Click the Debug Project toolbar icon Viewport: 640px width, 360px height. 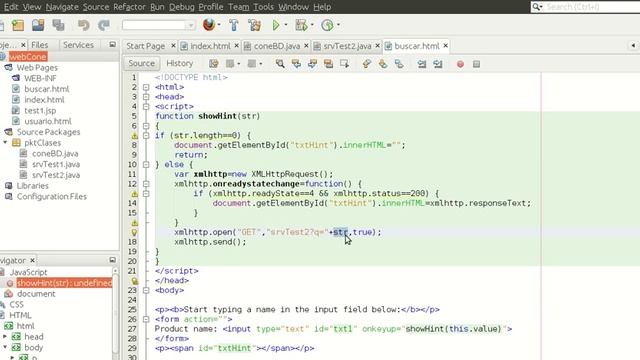point(301,25)
